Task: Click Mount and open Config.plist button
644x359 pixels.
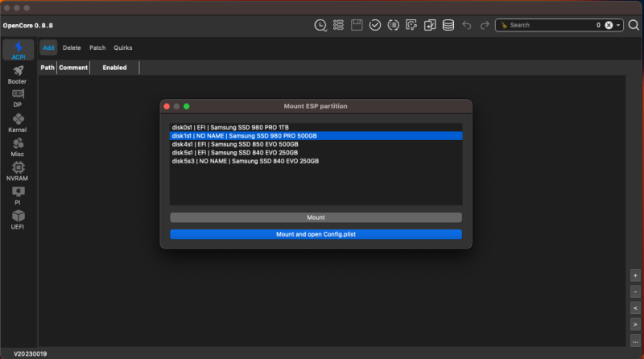Action: 316,234
